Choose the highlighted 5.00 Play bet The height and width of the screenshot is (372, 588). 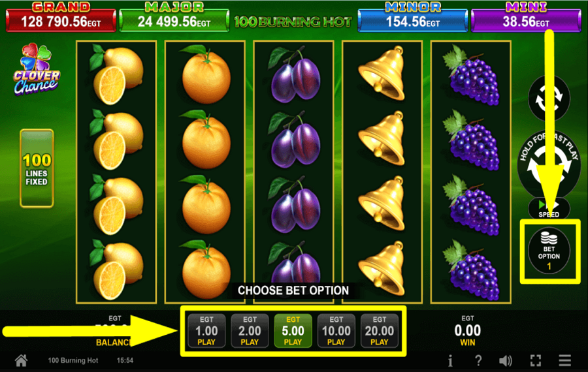[x=293, y=331]
